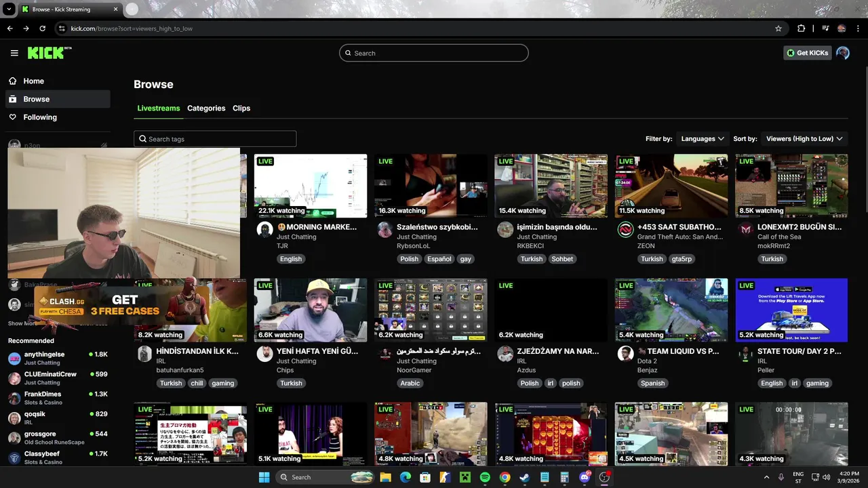Open grossgore recommended channel

click(58, 438)
